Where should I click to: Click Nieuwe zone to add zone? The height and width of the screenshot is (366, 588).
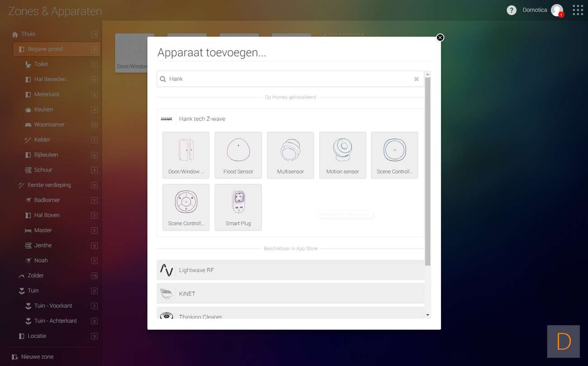click(x=37, y=357)
